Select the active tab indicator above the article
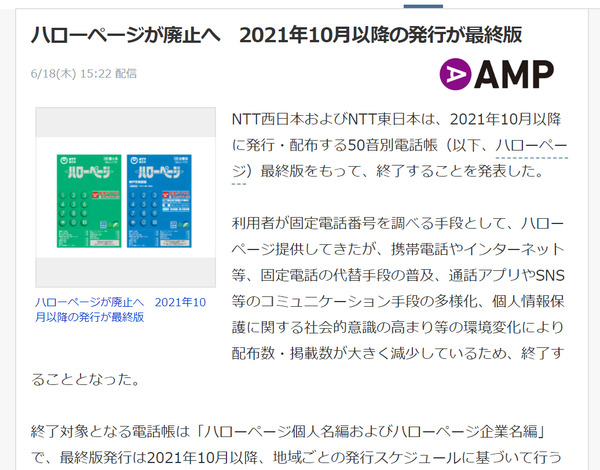The width and height of the screenshot is (600, 470). click(x=423, y=6)
